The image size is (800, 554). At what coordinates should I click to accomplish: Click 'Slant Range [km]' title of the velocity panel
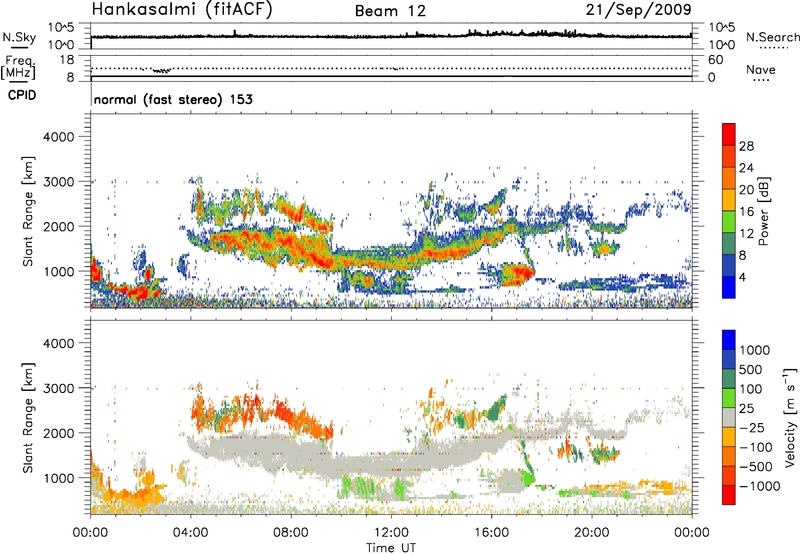pyautogui.click(x=28, y=418)
